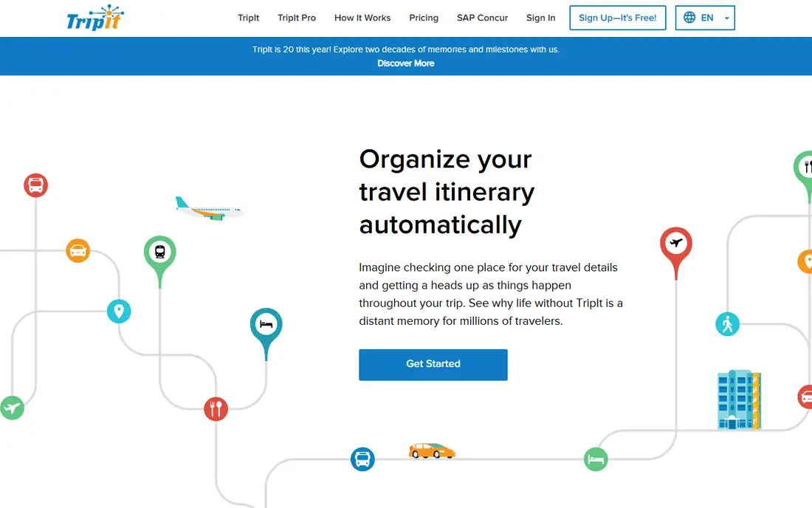Open the EN language dropdown arrow
Screen dimensions: 812x508
(726, 18)
